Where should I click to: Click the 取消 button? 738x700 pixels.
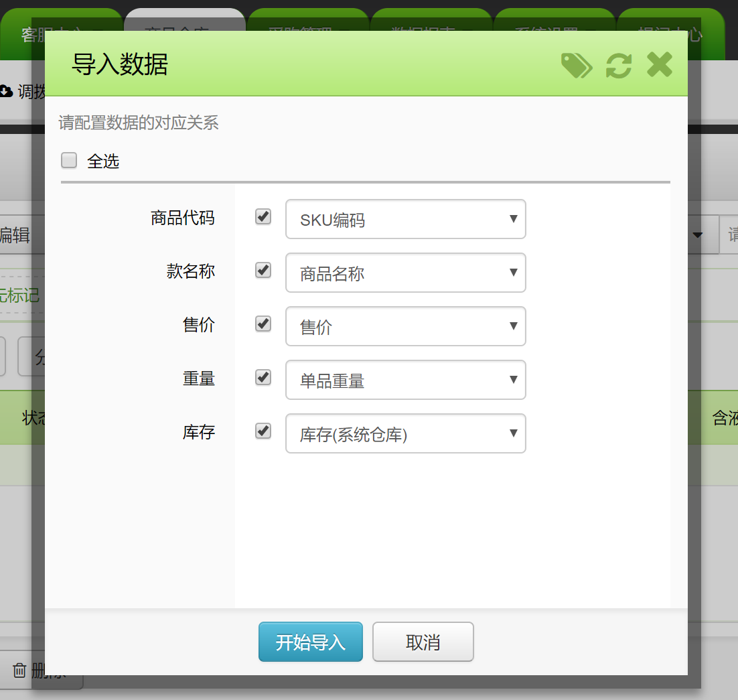click(x=423, y=642)
